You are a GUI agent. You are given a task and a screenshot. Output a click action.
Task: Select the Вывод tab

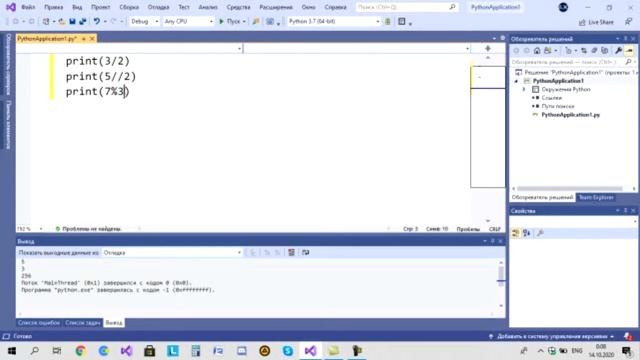pyautogui.click(x=114, y=323)
